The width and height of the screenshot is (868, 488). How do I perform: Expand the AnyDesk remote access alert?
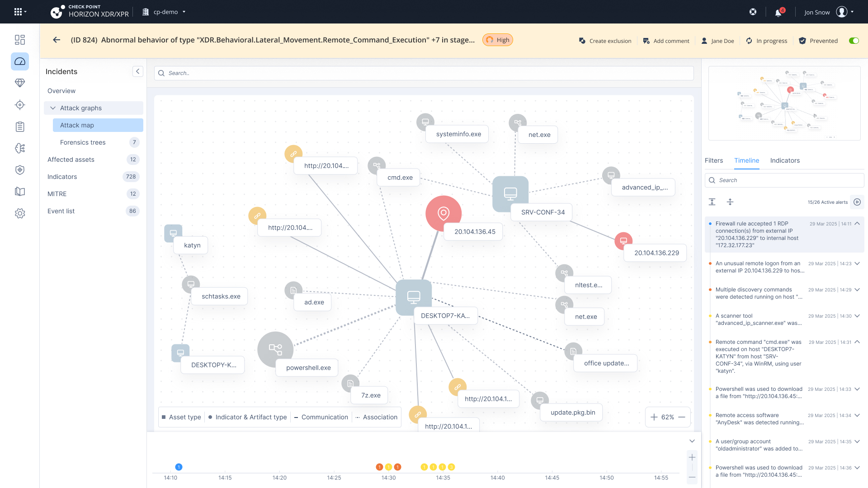(x=857, y=415)
